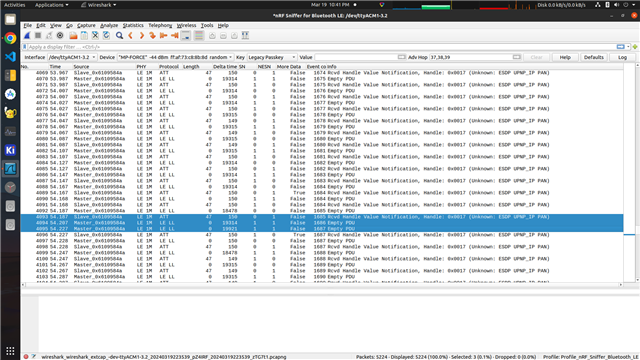Stop the running packet capture

point(38,36)
